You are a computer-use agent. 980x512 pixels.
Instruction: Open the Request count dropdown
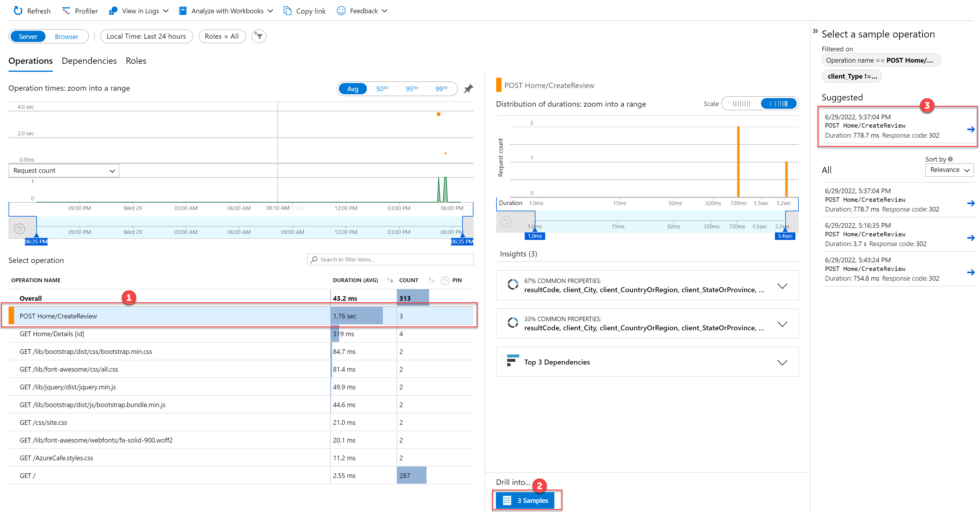[64, 170]
